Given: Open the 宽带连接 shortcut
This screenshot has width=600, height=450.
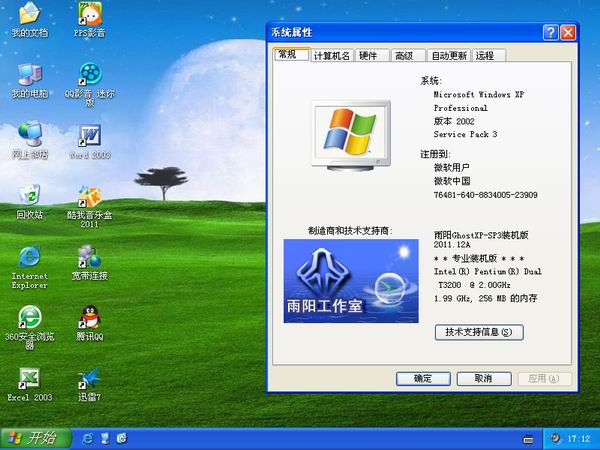Looking at the screenshot, I should (x=90, y=262).
